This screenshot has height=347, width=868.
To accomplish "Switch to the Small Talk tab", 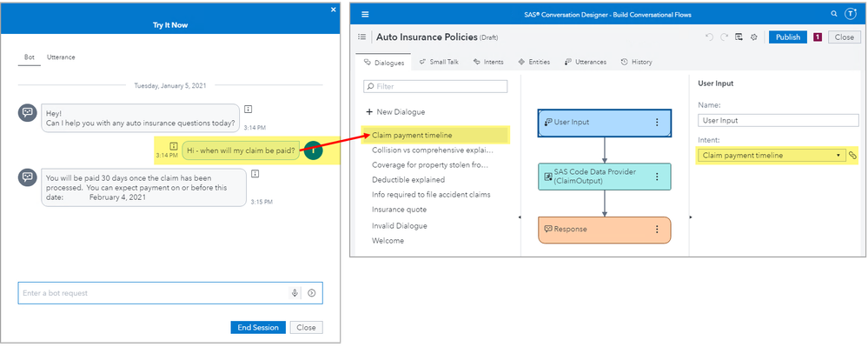I will point(439,62).
